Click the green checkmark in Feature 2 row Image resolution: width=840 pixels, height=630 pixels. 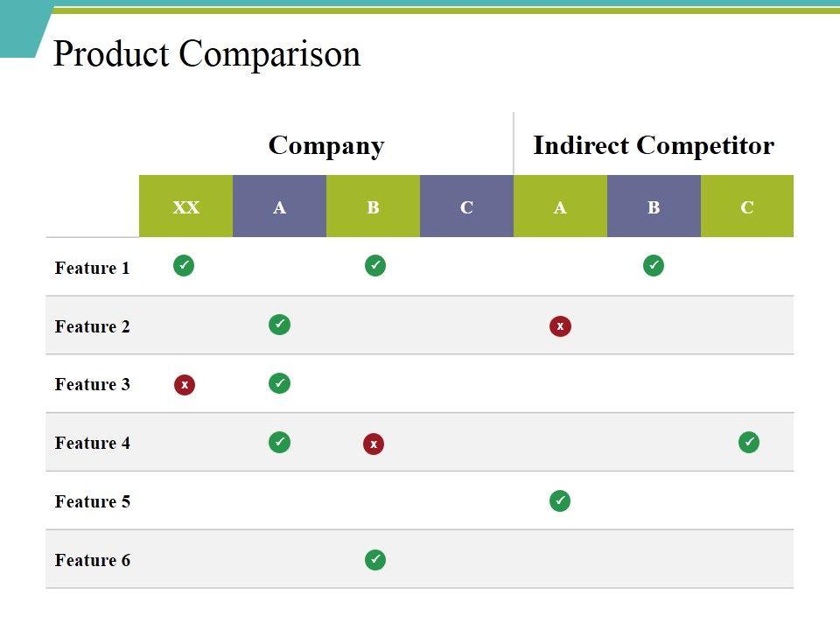(279, 325)
